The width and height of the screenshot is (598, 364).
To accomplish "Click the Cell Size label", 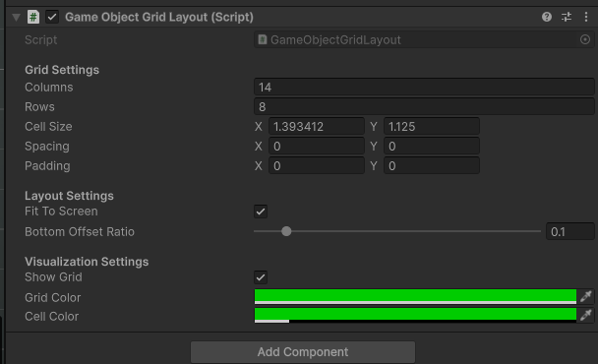I will pos(48,126).
